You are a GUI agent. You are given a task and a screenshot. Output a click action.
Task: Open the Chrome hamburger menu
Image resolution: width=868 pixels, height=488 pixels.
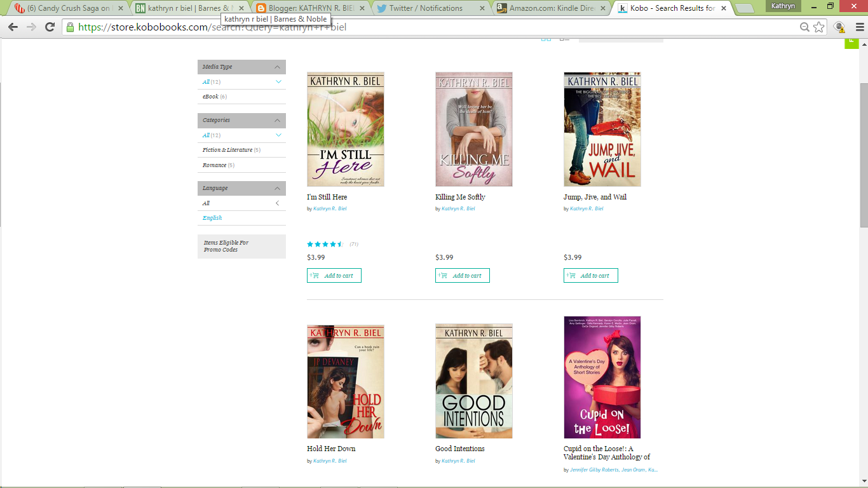tap(860, 27)
